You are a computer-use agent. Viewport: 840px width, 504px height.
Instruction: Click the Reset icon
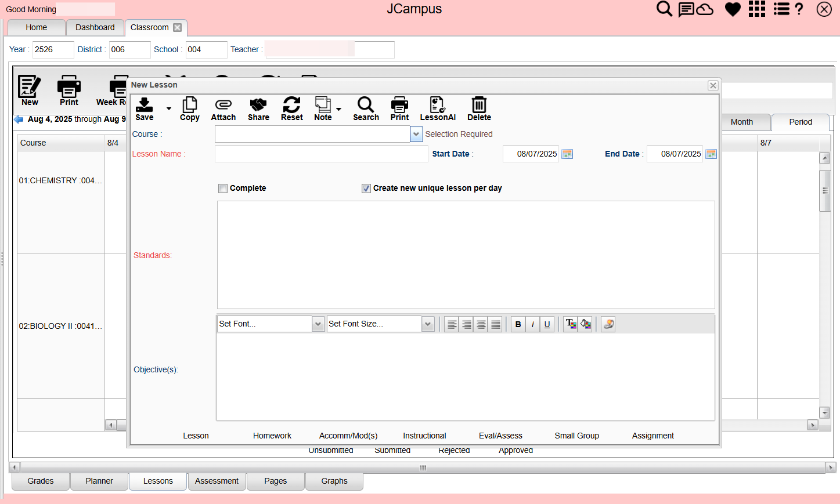[x=292, y=108]
